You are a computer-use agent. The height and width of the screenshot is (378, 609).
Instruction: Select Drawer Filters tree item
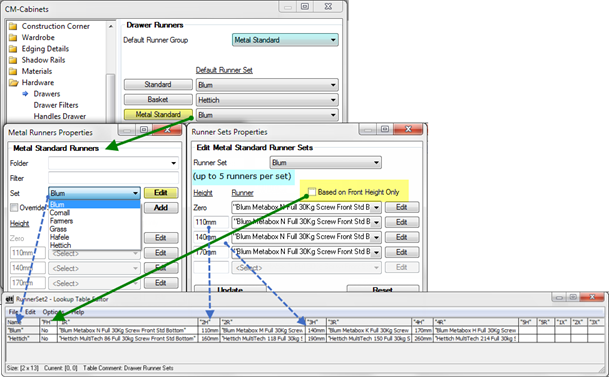tap(56, 105)
